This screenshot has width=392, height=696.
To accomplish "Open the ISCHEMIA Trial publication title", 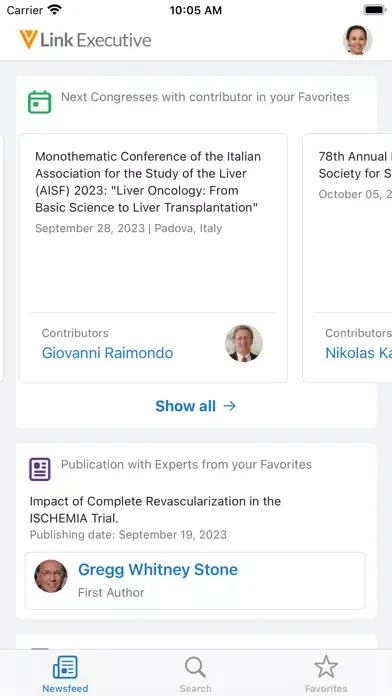I will (155, 510).
